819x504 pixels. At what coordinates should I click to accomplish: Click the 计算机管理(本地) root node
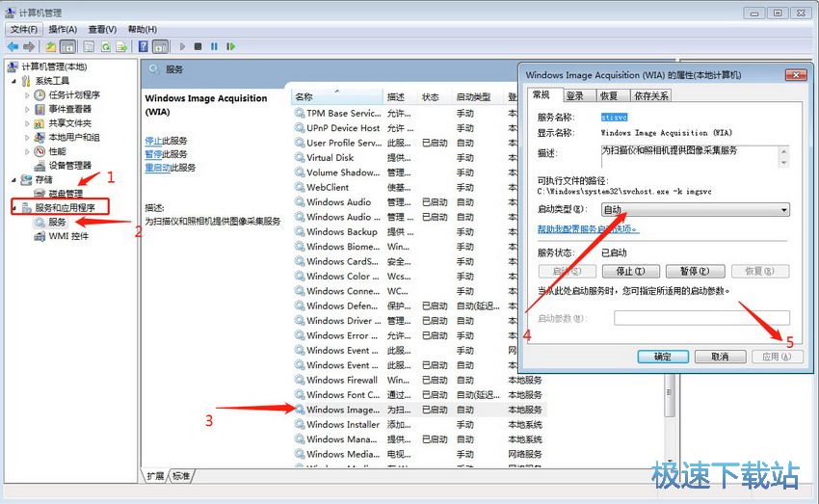[54, 66]
